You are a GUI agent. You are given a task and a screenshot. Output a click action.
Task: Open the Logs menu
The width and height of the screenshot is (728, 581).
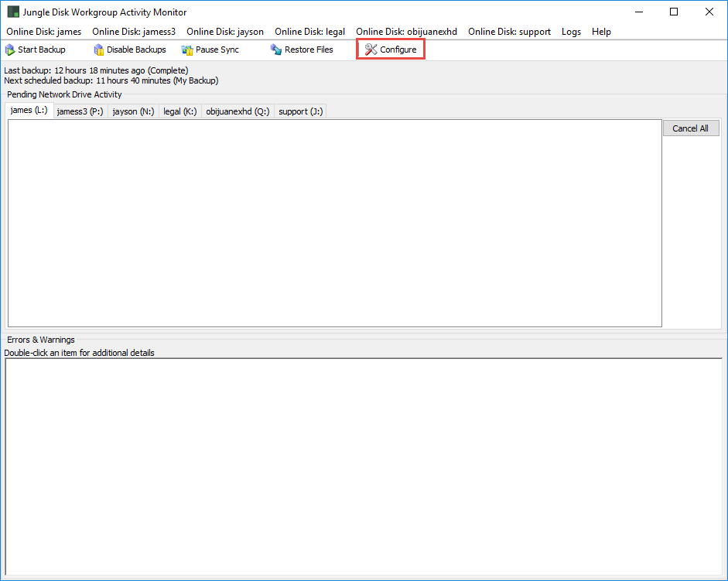(x=571, y=32)
